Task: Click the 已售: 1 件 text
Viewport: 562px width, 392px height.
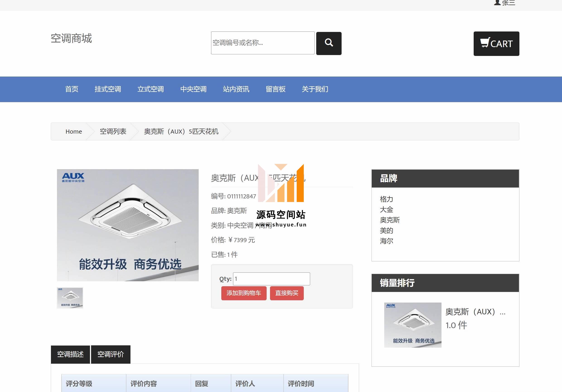Action: pyautogui.click(x=224, y=255)
